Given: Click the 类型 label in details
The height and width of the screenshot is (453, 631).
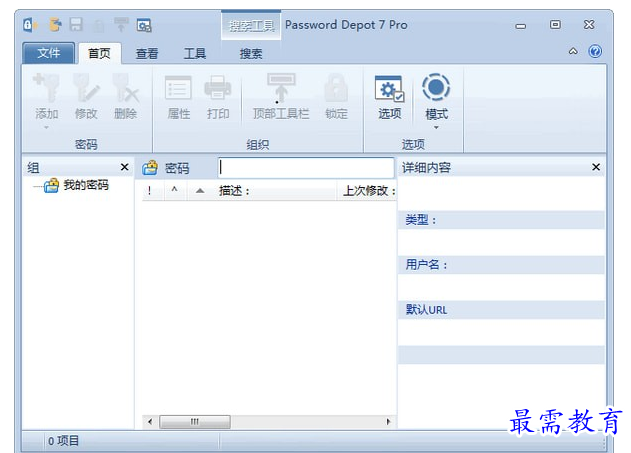Looking at the screenshot, I should click(421, 220).
